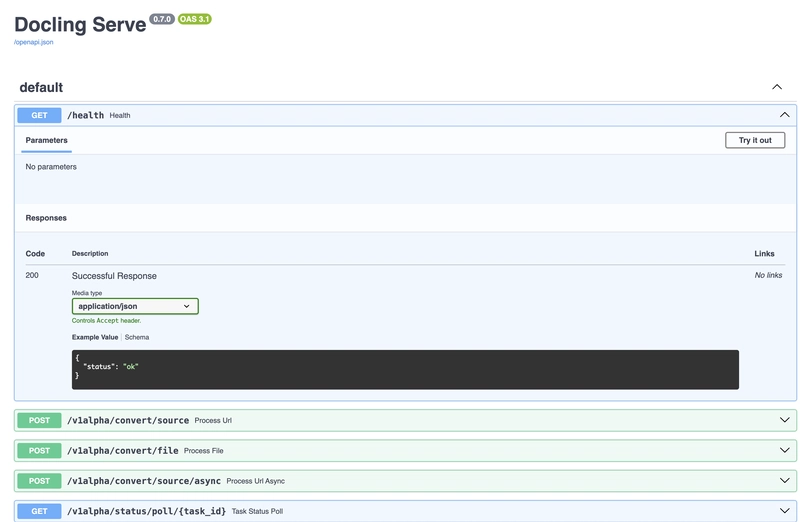
Task: Click the "Process Url Async" summary text
Action: pyautogui.click(x=256, y=481)
